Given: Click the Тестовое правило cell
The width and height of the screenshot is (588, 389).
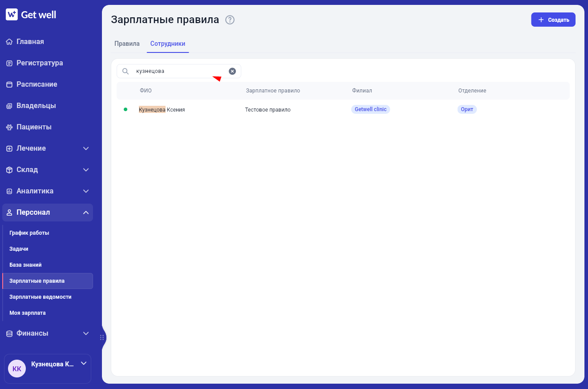Looking at the screenshot, I should click(268, 110).
